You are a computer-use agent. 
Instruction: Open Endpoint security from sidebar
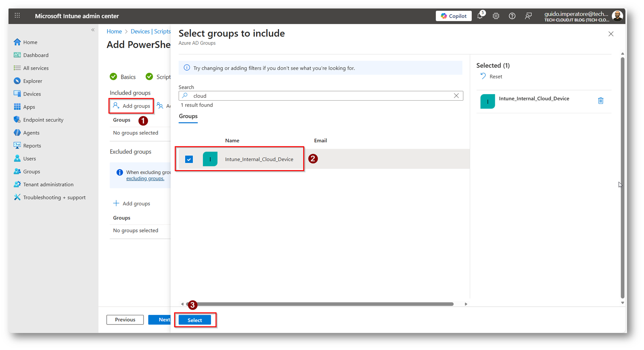point(43,120)
